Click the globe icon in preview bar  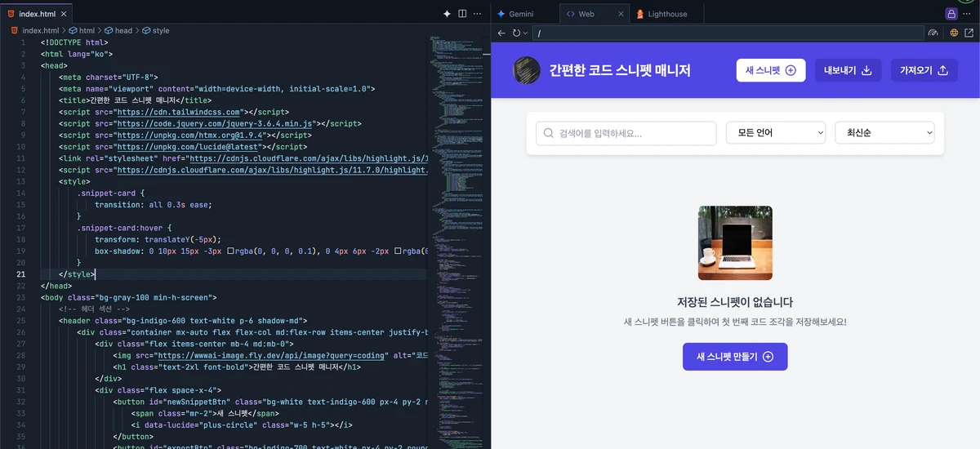pos(954,33)
